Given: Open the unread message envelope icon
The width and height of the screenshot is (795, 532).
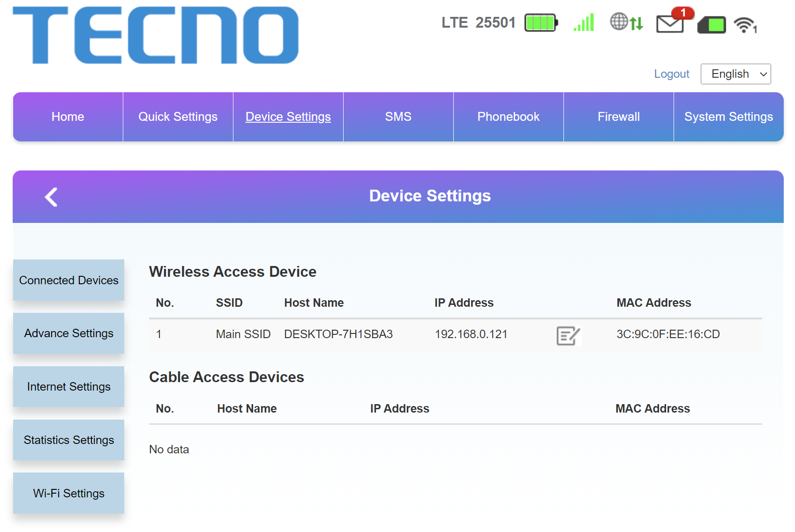Looking at the screenshot, I should 675,21.
